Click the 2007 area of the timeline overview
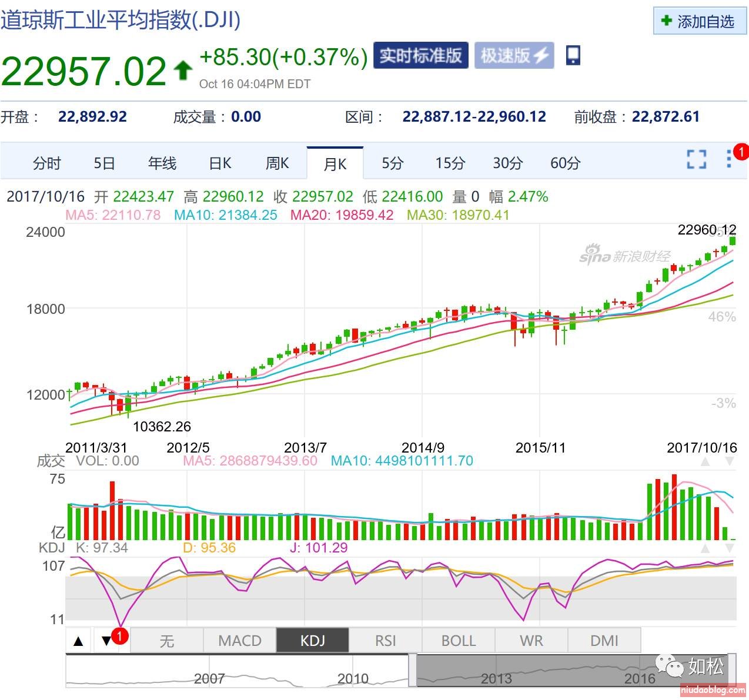Viewport: 749px width, 700px height. (209, 679)
